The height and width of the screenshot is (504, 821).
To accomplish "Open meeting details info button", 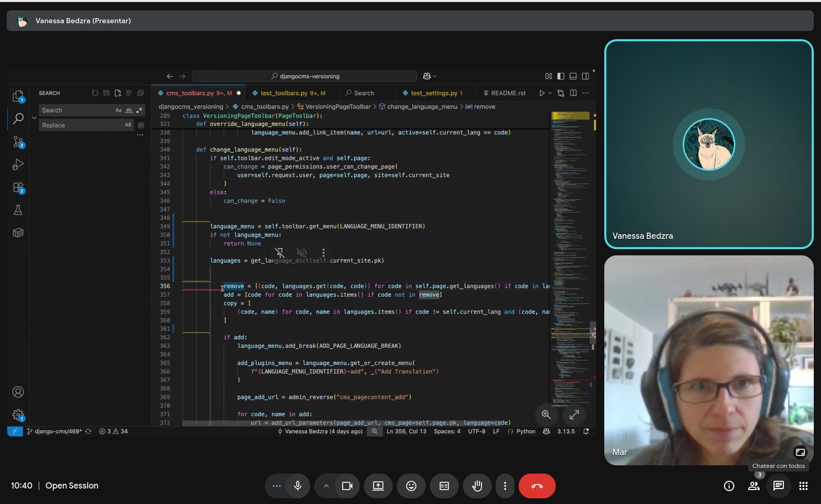I will pyautogui.click(x=729, y=486).
